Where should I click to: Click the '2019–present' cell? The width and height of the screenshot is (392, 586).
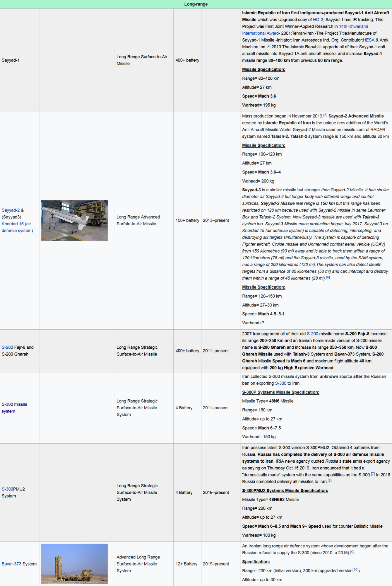pos(221,564)
